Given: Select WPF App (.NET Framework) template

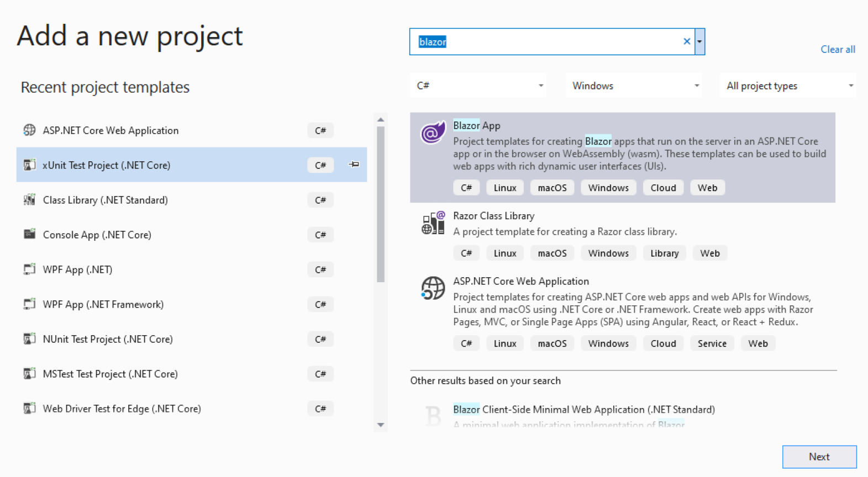Looking at the screenshot, I should click(x=192, y=304).
